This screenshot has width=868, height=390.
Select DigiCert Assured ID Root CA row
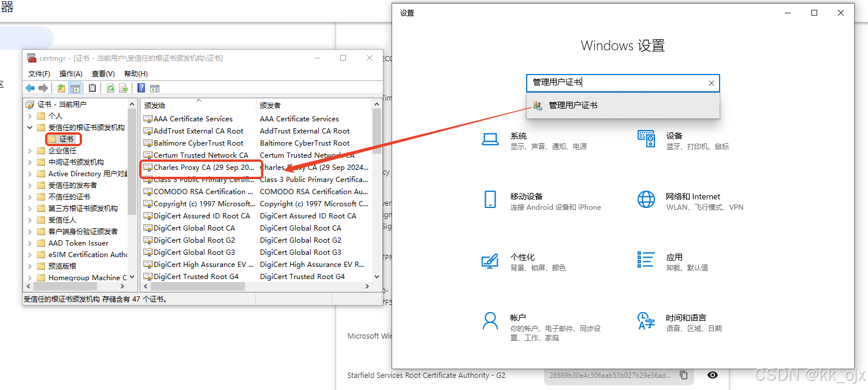coord(257,216)
